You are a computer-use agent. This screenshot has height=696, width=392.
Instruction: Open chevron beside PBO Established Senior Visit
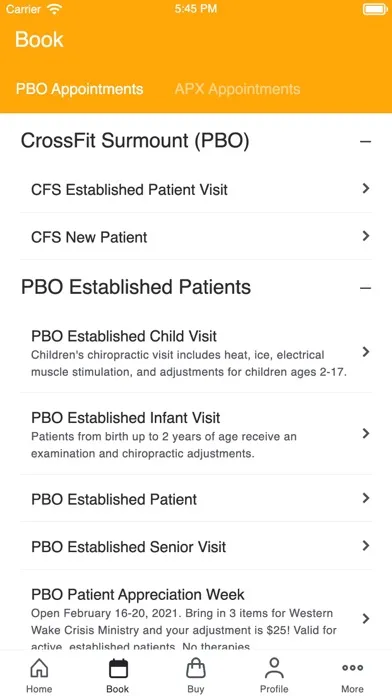(x=366, y=546)
